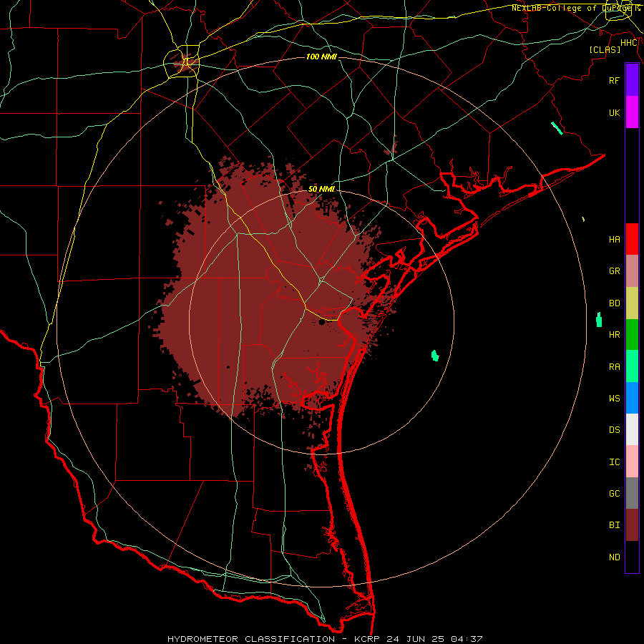644x644 pixels.
Task: Click the green rain echo offshore inside 50 NMI ring
Action: (x=435, y=356)
